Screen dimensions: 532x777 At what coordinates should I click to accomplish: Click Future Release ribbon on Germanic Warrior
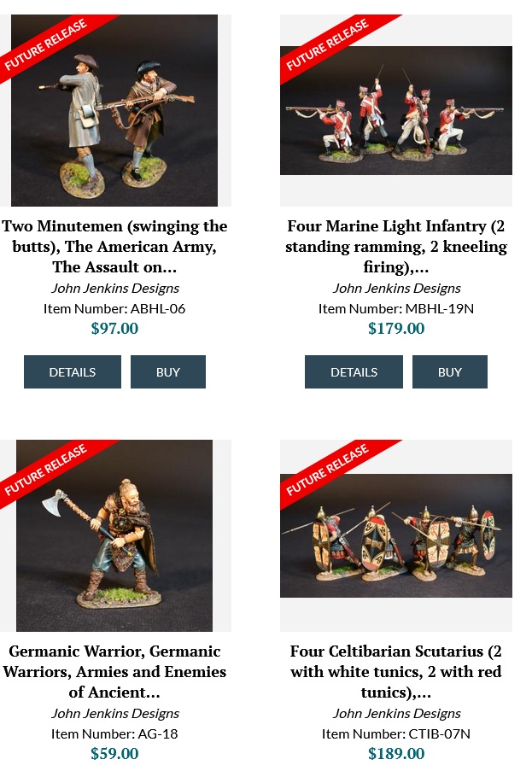(x=45, y=470)
